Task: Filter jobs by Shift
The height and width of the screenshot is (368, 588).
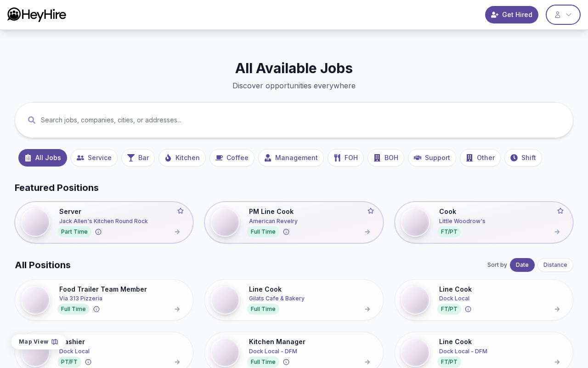Action: pos(523,158)
